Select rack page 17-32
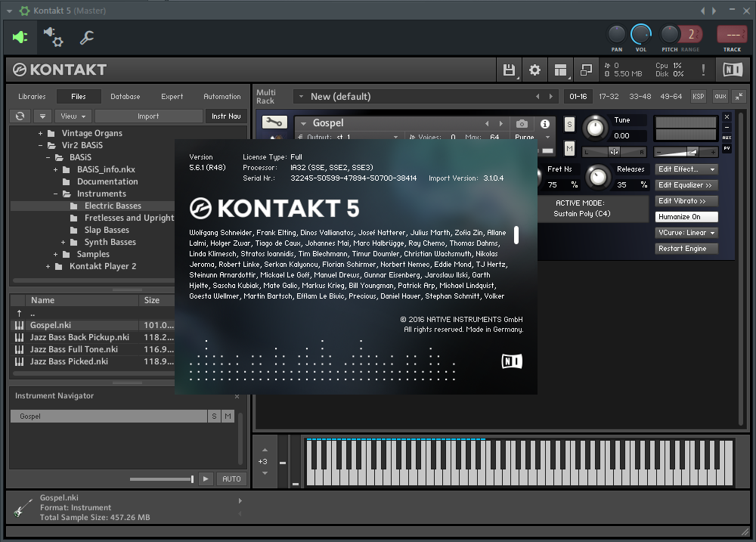756x542 pixels. click(x=609, y=97)
